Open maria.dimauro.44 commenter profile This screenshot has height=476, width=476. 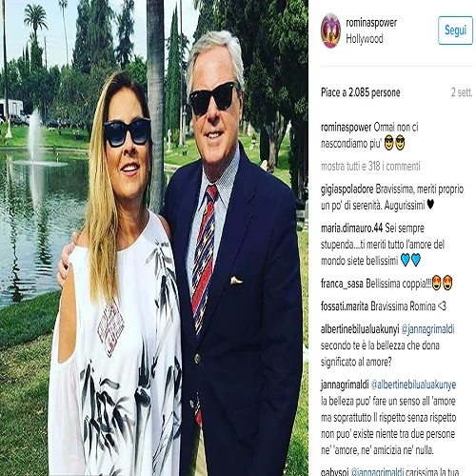[x=352, y=228]
